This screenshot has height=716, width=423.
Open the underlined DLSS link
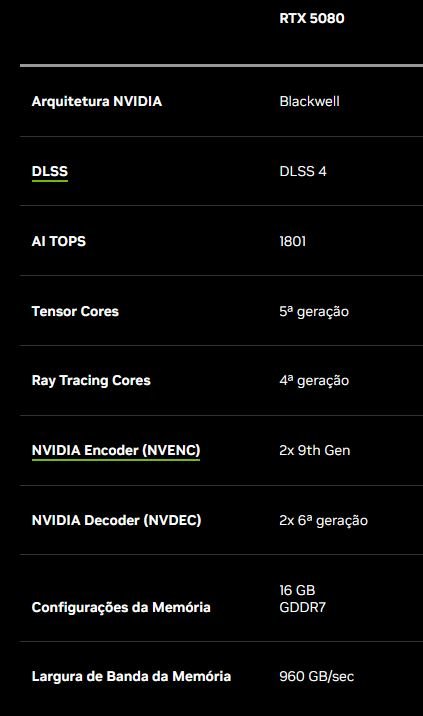tap(50, 171)
